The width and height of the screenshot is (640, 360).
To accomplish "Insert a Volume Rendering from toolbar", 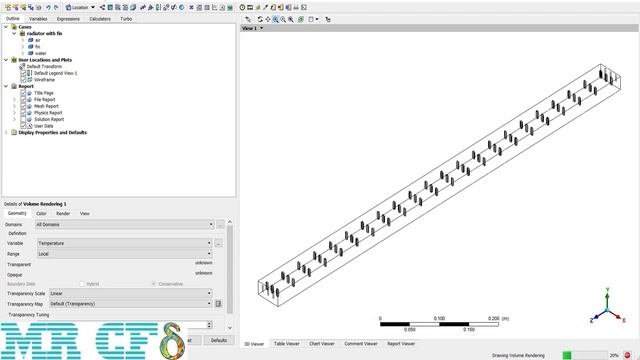I will [x=133, y=7].
